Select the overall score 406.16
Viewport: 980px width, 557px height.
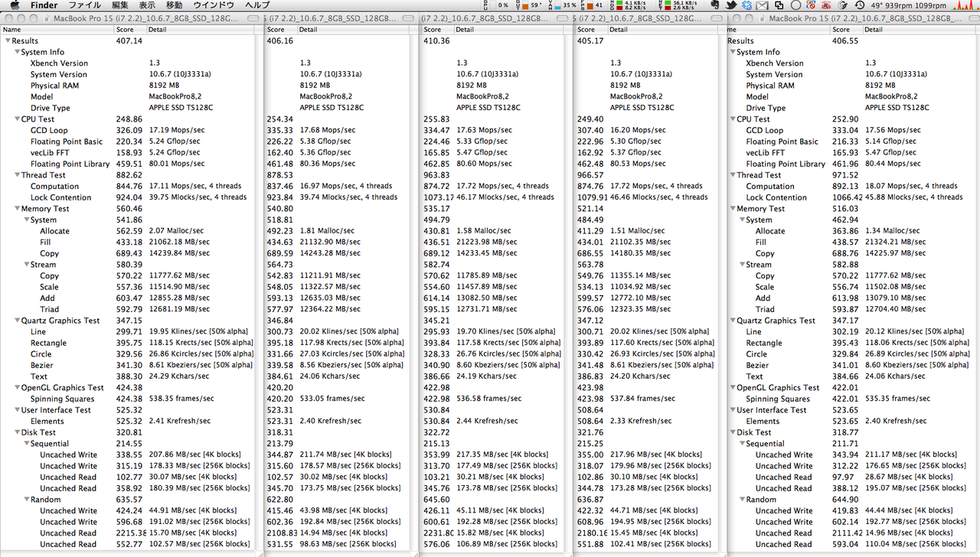click(279, 41)
